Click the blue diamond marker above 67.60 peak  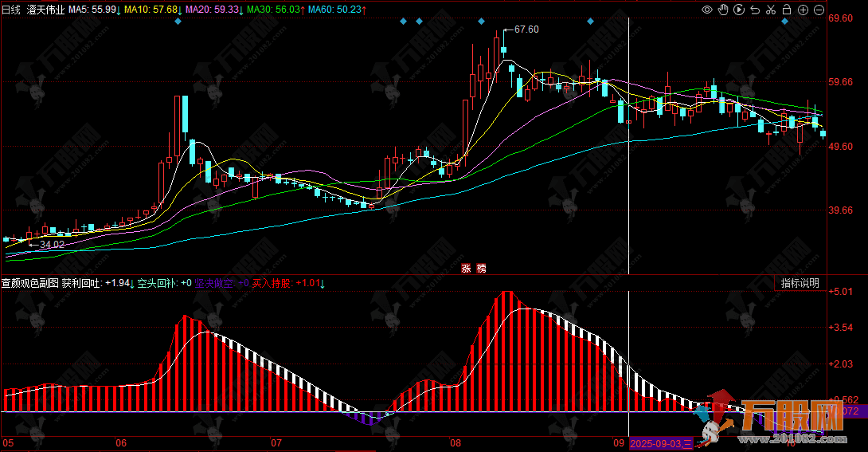pyautogui.click(x=481, y=22)
